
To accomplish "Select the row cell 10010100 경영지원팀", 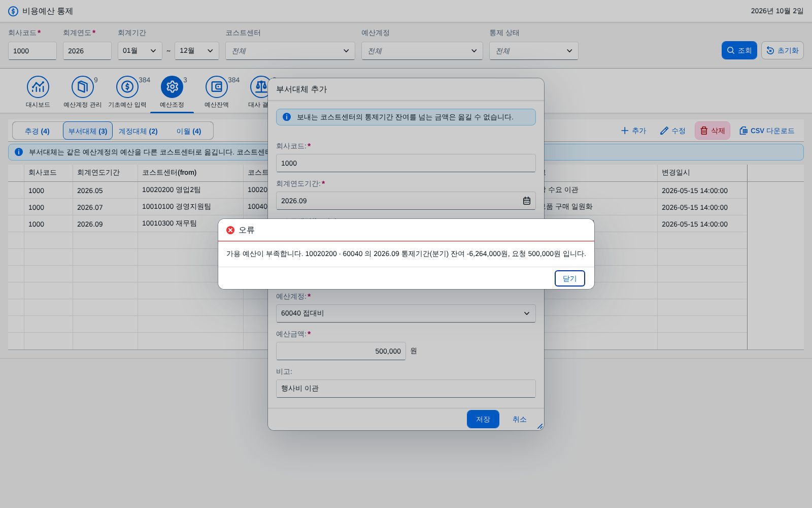I will 190,207.
